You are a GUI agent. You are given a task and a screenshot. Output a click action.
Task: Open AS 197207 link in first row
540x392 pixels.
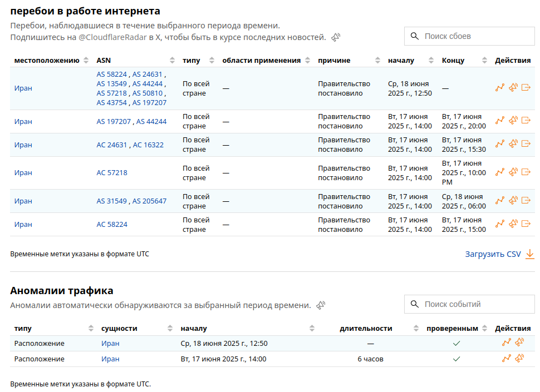(149, 102)
